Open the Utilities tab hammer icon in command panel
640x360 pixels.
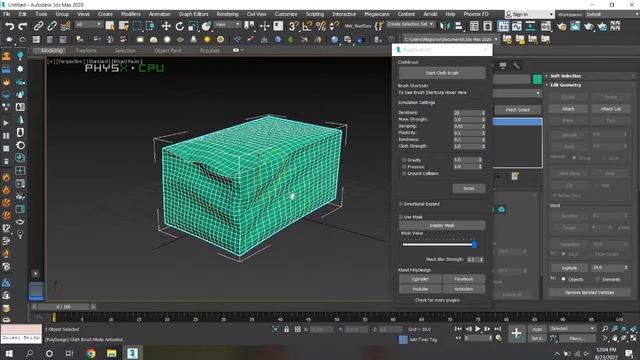click(x=516, y=66)
